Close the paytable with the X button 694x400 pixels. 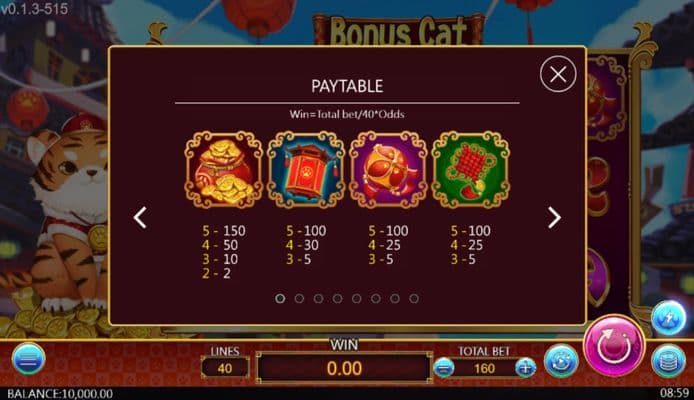coord(558,74)
